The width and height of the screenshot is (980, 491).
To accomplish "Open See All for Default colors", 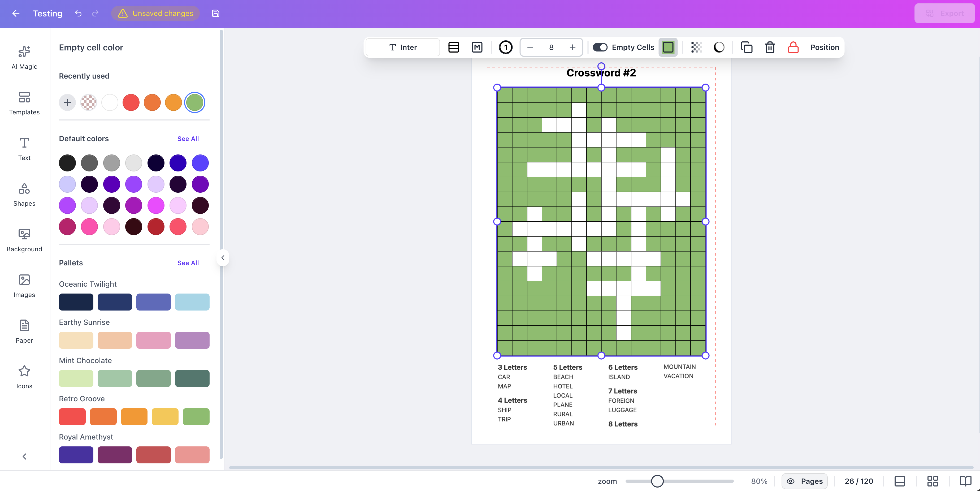I will (188, 139).
